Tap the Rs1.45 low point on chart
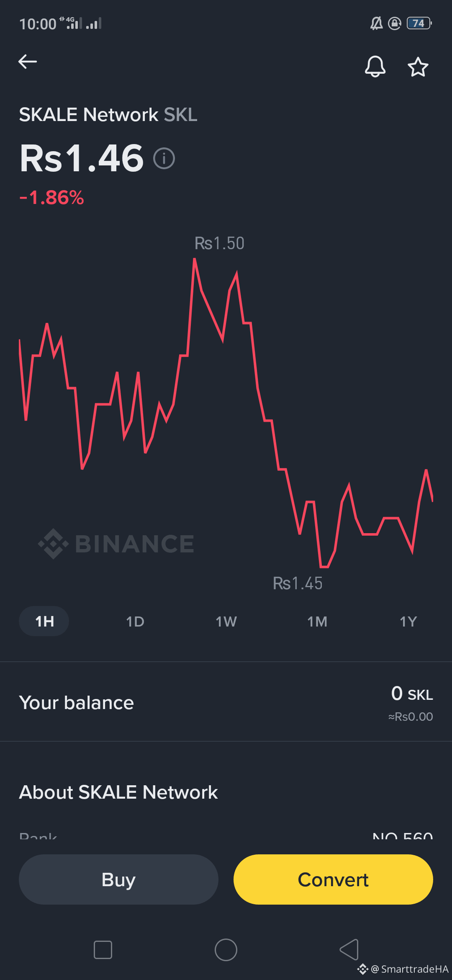 (298, 583)
